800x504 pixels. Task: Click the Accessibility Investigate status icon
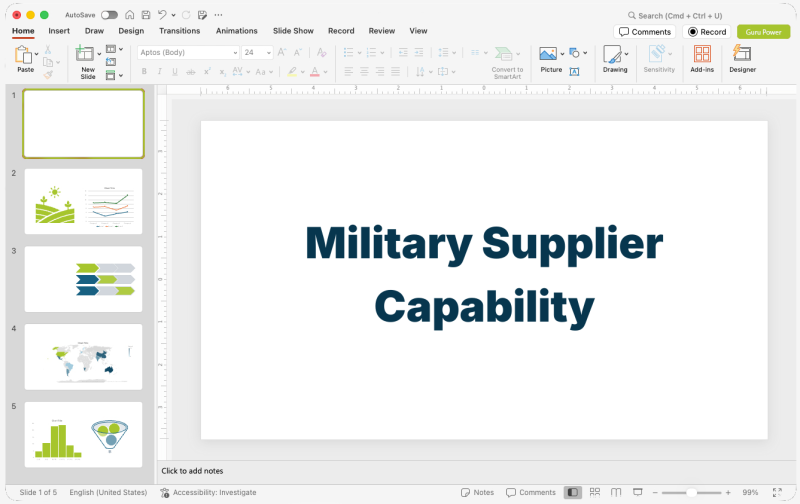[x=164, y=492]
